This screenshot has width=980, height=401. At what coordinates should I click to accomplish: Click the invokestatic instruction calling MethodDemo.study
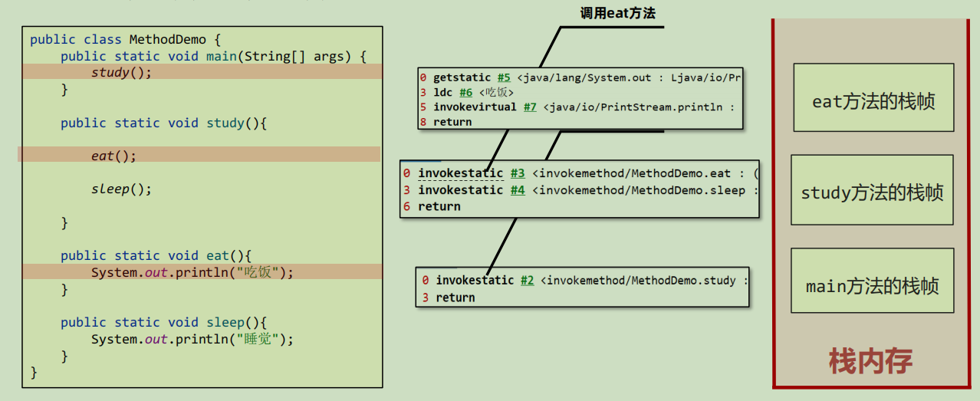[x=475, y=280]
